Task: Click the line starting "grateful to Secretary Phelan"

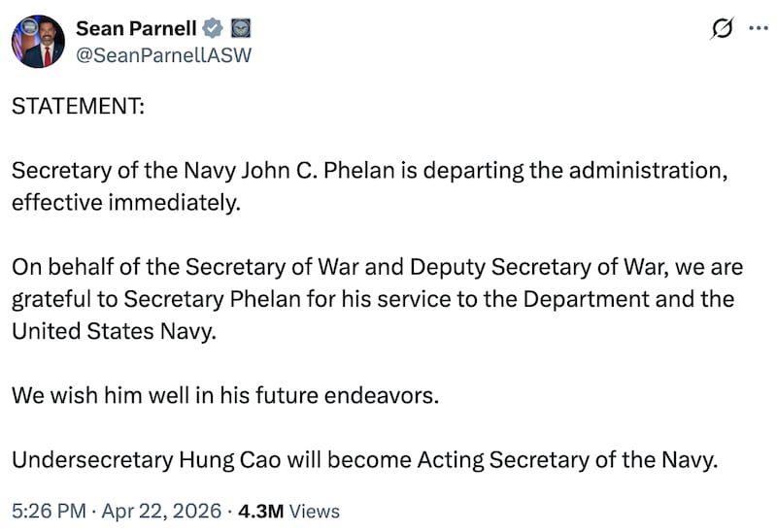Action: tap(372, 298)
